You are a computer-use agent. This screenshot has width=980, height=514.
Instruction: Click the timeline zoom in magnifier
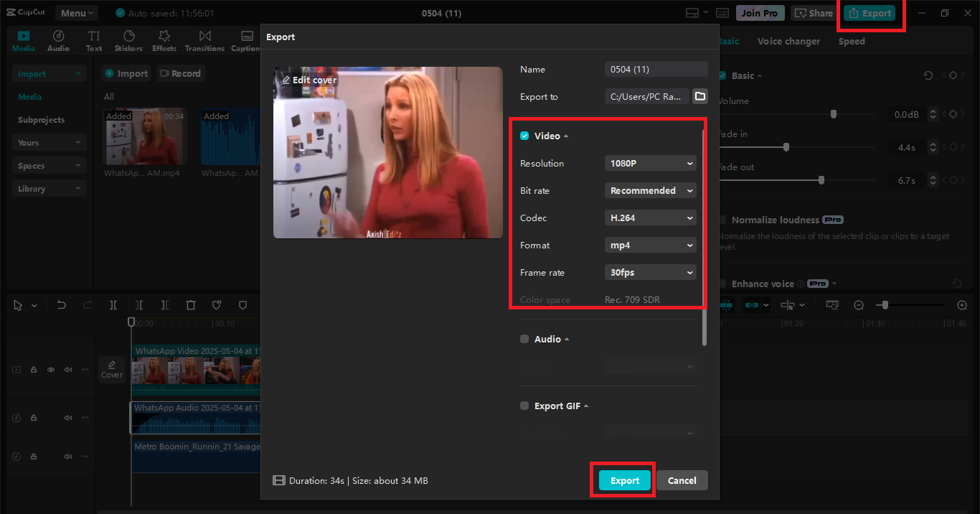(962, 305)
